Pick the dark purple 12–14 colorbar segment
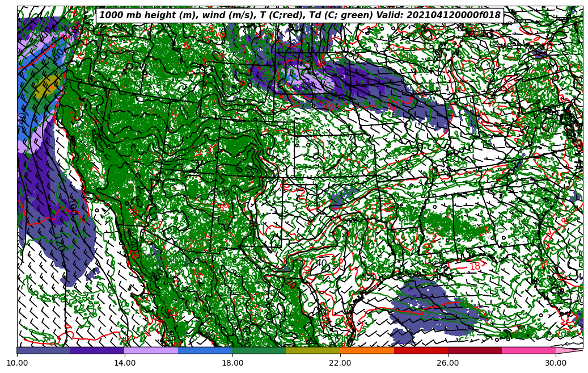 98,350
